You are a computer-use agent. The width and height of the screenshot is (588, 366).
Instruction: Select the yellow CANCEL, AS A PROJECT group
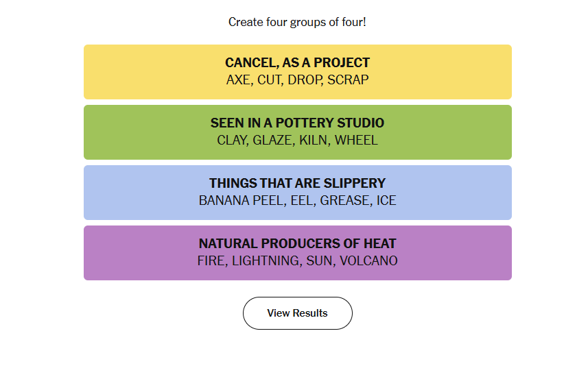(297, 72)
